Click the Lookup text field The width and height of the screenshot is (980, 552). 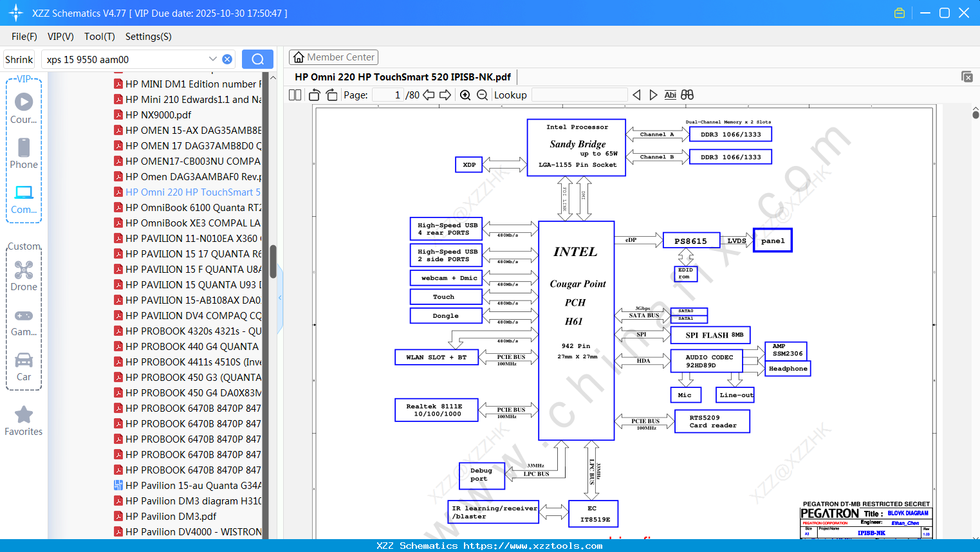(579, 95)
